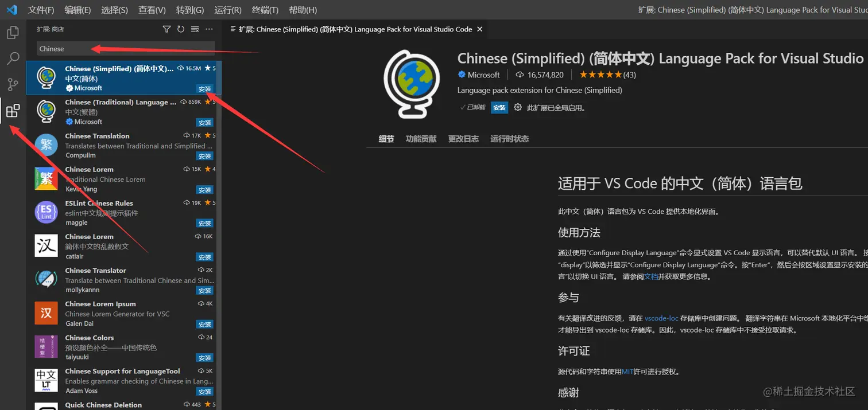Screen dimensions: 868x410
Task: Install Kevin Yang's Chinese Lorem
Action: pos(205,190)
